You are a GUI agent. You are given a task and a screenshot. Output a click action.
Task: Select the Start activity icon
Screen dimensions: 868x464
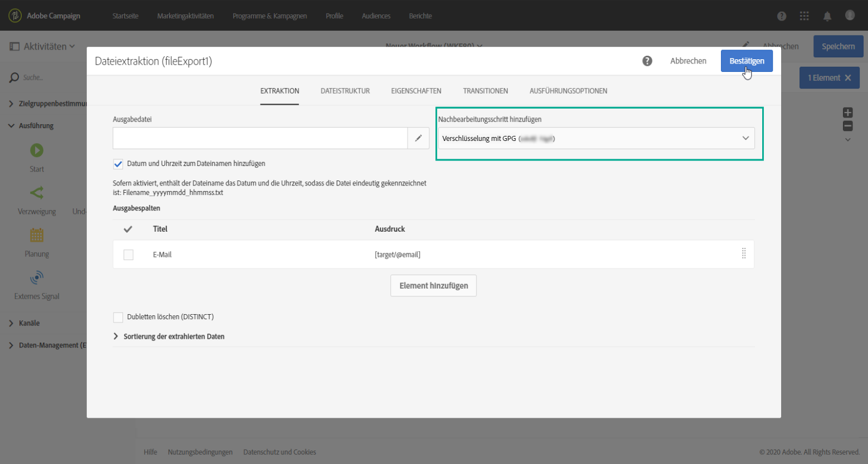click(x=37, y=150)
